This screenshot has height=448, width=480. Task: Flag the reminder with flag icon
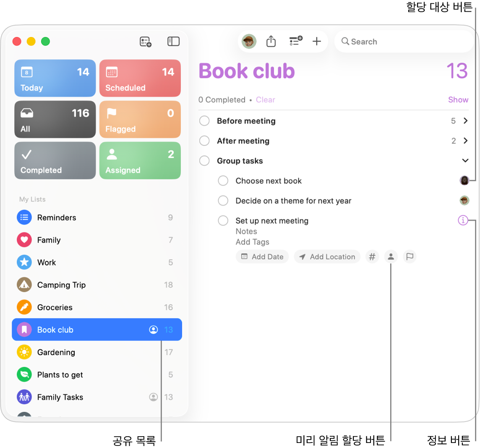(x=410, y=257)
